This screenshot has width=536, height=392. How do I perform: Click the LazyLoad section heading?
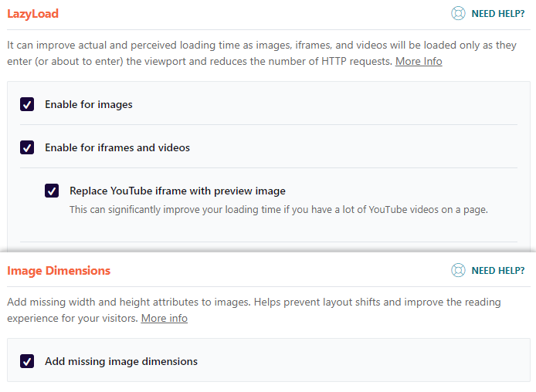(32, 14)
